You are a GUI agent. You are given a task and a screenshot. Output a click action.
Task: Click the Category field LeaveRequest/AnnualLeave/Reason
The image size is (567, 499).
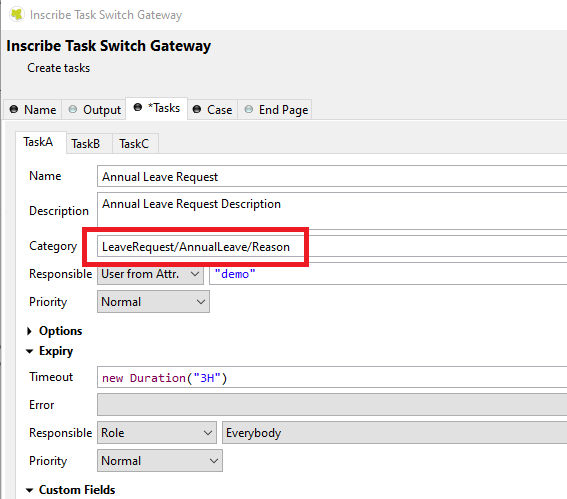pos(332,247)
